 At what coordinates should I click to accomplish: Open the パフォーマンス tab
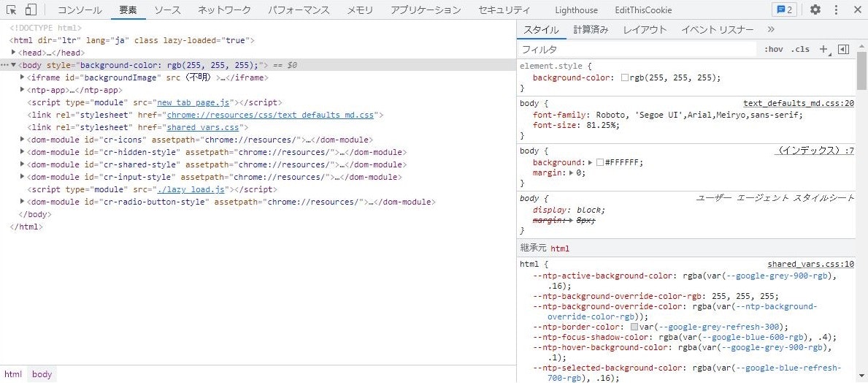(299, 10)
